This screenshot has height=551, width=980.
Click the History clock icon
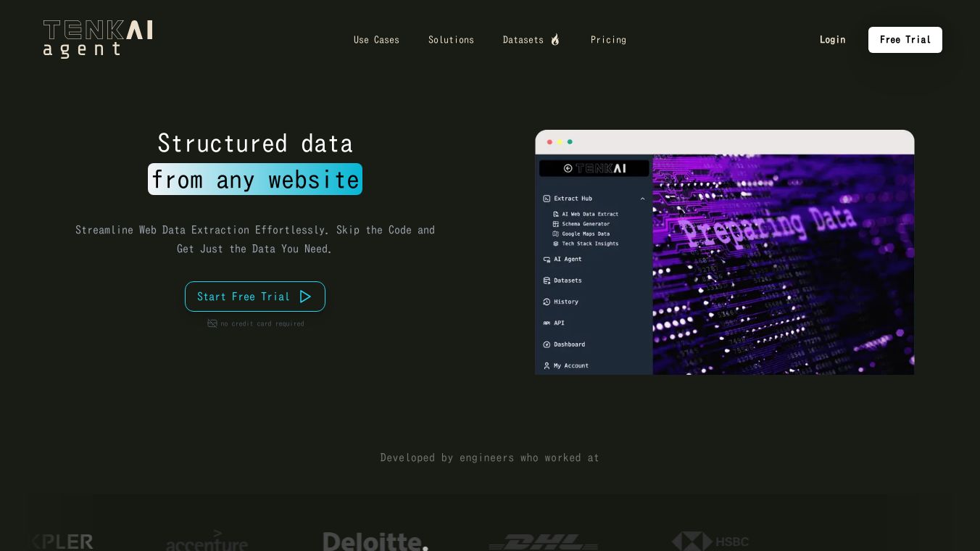pos(547,302)
